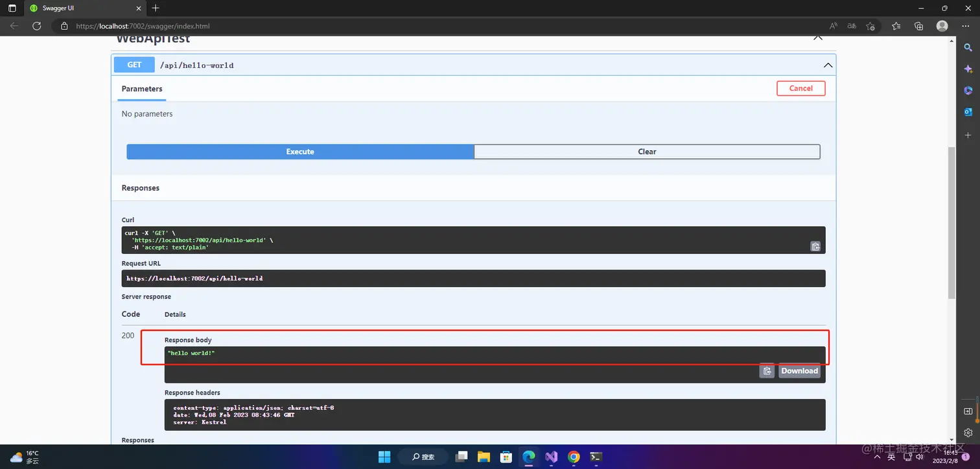
Task: Open Visual Studio from the taskbar
Action: [552, 457]
